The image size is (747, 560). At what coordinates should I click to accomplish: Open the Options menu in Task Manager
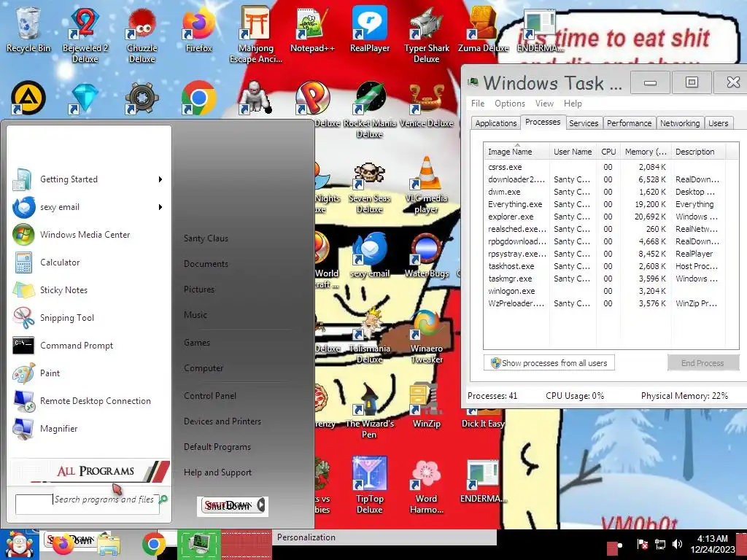[x=509, y=104]
